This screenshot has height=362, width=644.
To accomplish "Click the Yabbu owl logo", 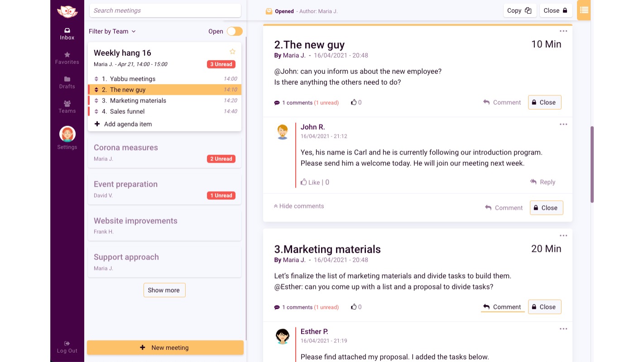I will point(67,11).
